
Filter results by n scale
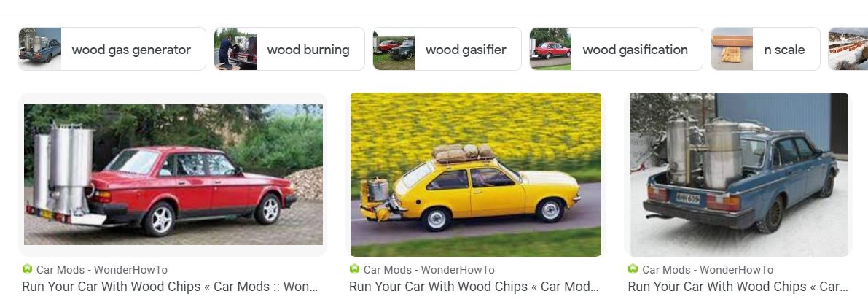(765, 49)
